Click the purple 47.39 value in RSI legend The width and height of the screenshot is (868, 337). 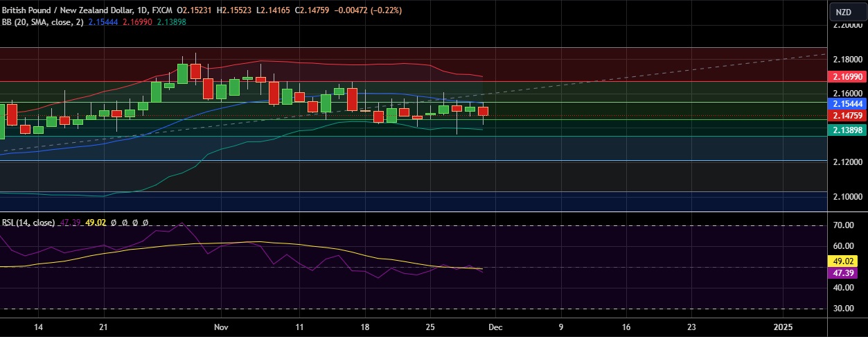(x=71, y=223)
